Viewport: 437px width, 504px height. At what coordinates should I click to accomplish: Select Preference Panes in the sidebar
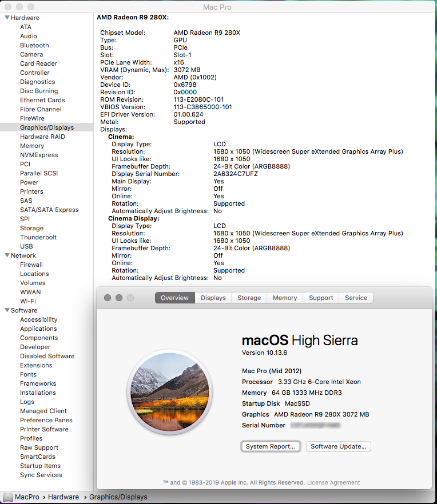coord(46,420)
